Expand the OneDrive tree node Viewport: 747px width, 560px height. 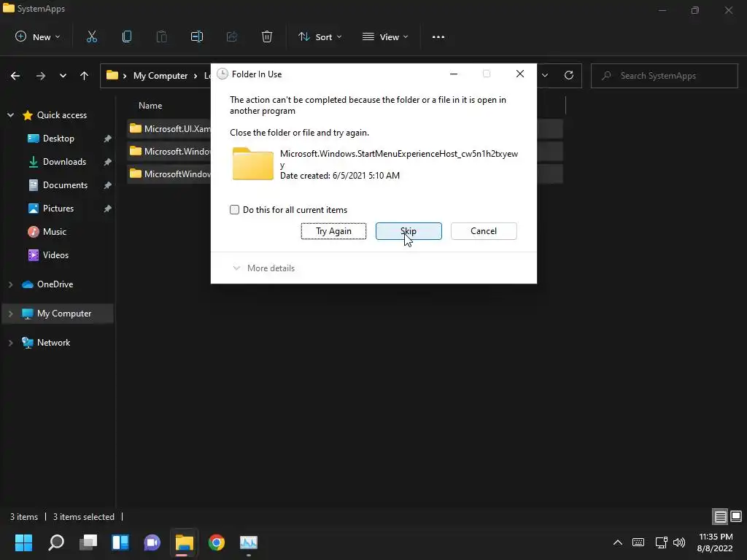[10, 284]
